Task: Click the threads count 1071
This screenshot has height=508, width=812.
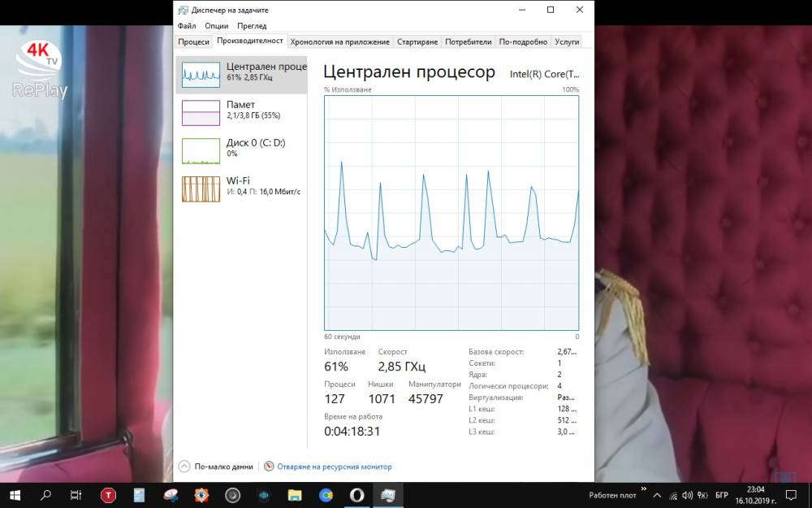Action: tap(382, 398)
